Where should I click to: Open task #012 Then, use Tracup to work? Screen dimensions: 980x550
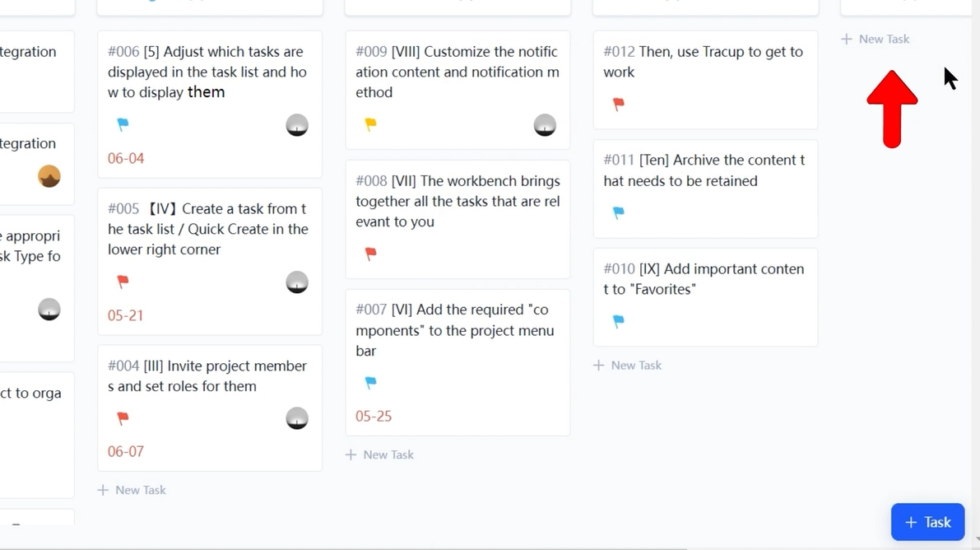point(704,62)
